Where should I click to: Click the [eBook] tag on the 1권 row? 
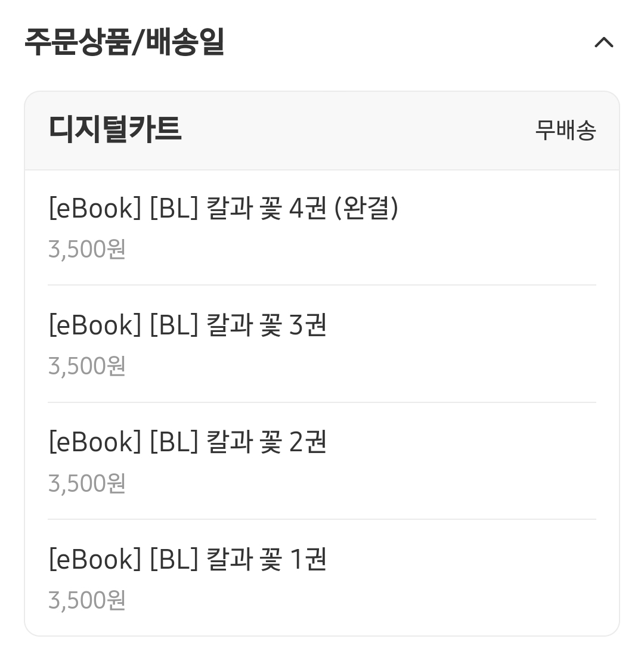95,559
